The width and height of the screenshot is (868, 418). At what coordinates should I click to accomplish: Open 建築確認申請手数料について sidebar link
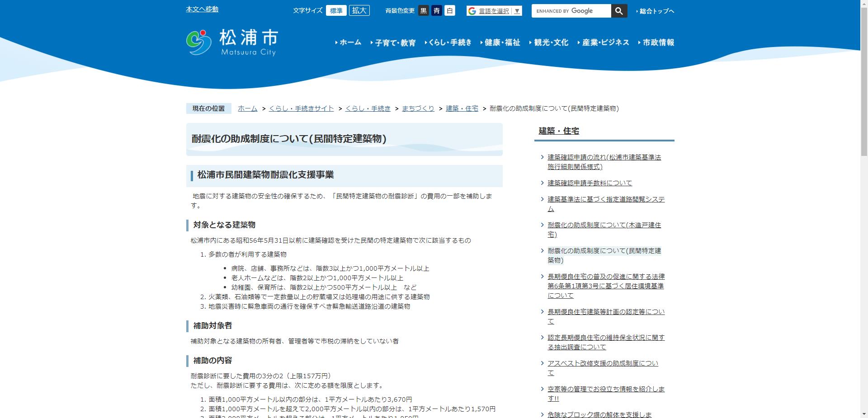coord(589,183)
